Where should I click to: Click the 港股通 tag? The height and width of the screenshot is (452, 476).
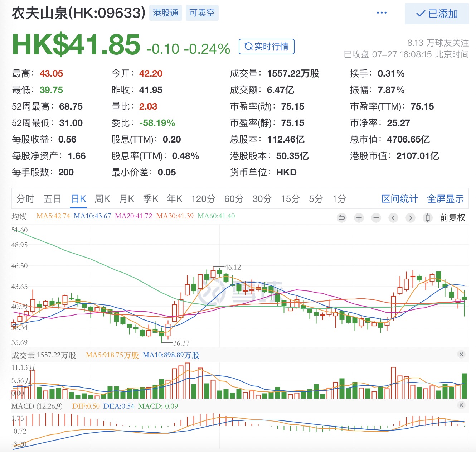[166, 13]
